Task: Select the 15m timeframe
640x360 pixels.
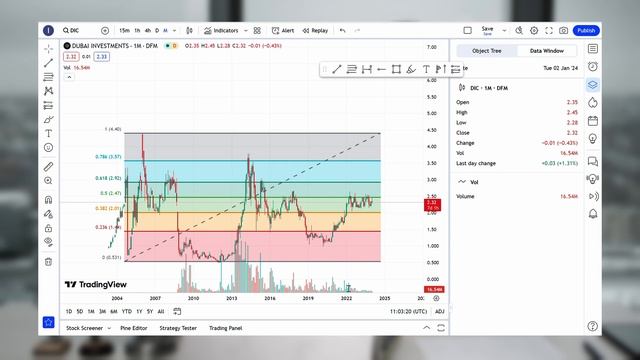Action: click(x=124, y=31)
